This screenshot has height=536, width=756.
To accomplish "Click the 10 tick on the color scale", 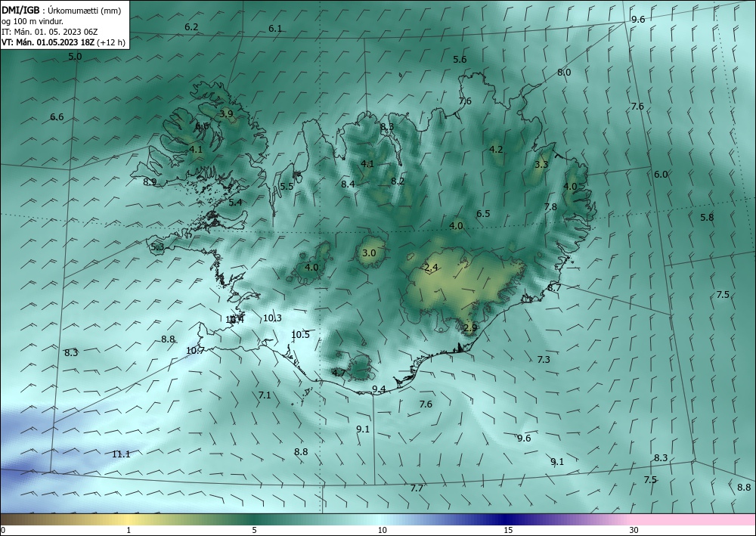I will tap(383, 530).
